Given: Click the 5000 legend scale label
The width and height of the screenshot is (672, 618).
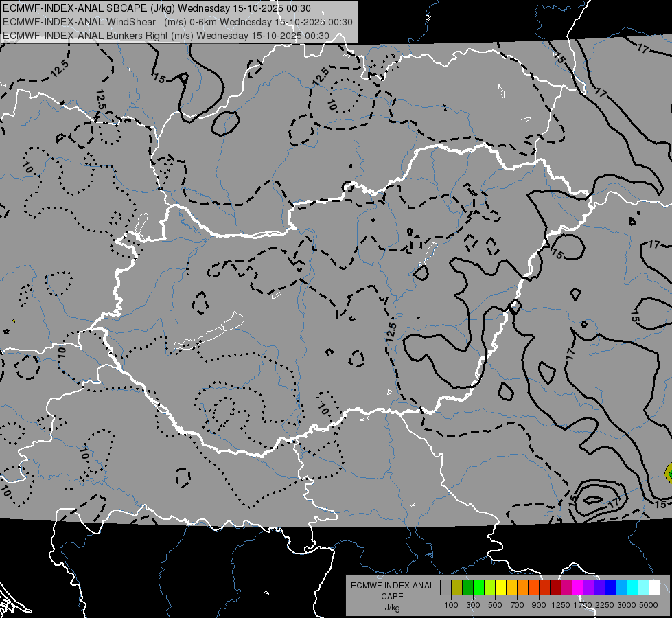Looking at the screenshot, I should (649, 605).
